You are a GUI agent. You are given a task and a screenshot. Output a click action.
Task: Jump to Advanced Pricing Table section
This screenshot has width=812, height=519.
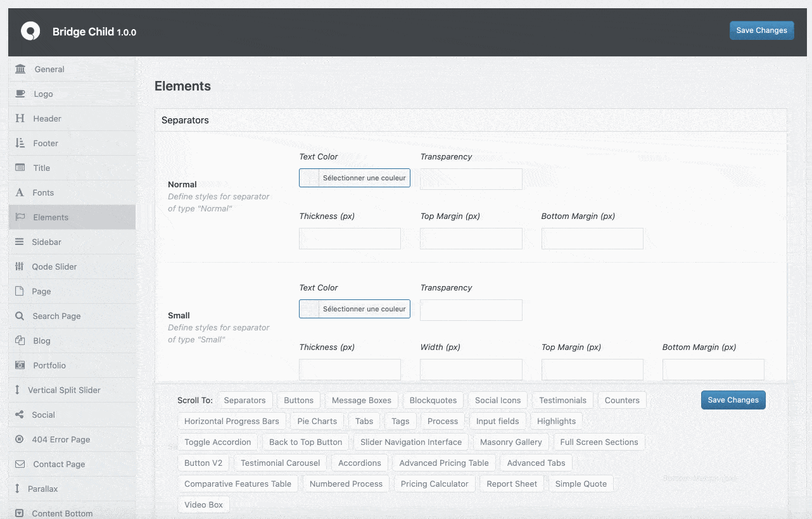pos(443,463)
